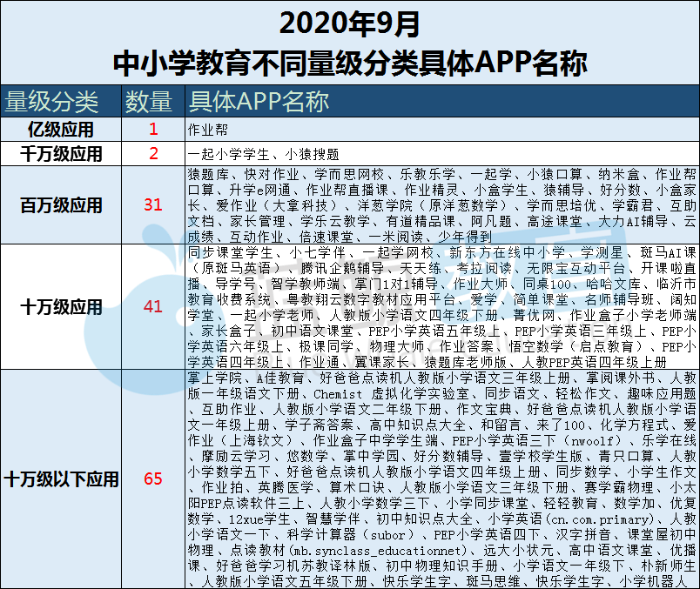
Task: Click the 十万级 app list starting '同步课堂学生'
Action: point(442,307)
